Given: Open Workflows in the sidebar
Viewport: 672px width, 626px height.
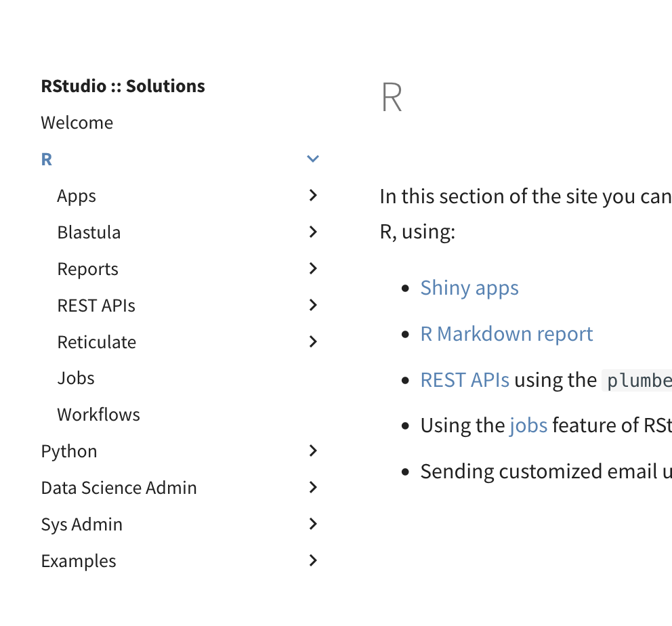Looking at the screenshot, I should click(98, 415).
